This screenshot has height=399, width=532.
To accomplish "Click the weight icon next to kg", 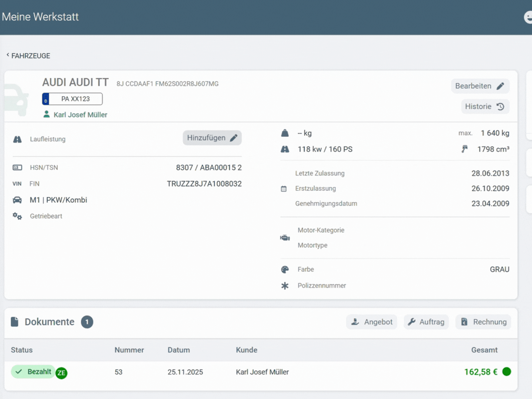I will 285,133.
